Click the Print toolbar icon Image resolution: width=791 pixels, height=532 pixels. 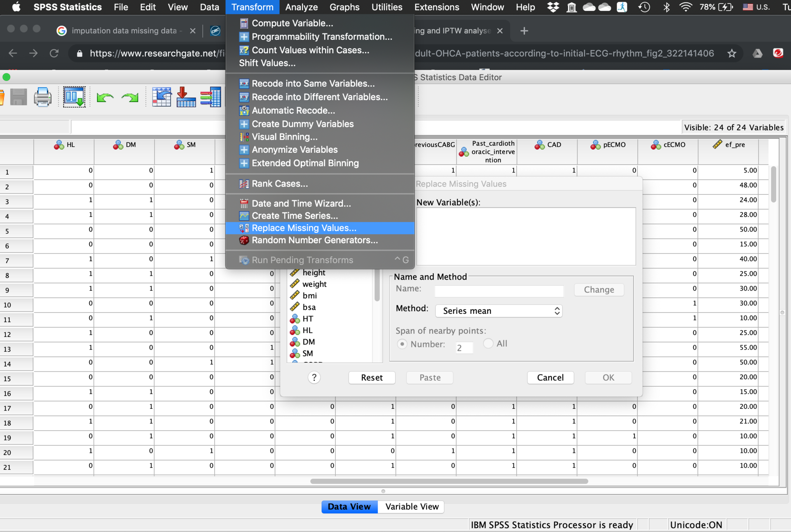pos(43,98)
